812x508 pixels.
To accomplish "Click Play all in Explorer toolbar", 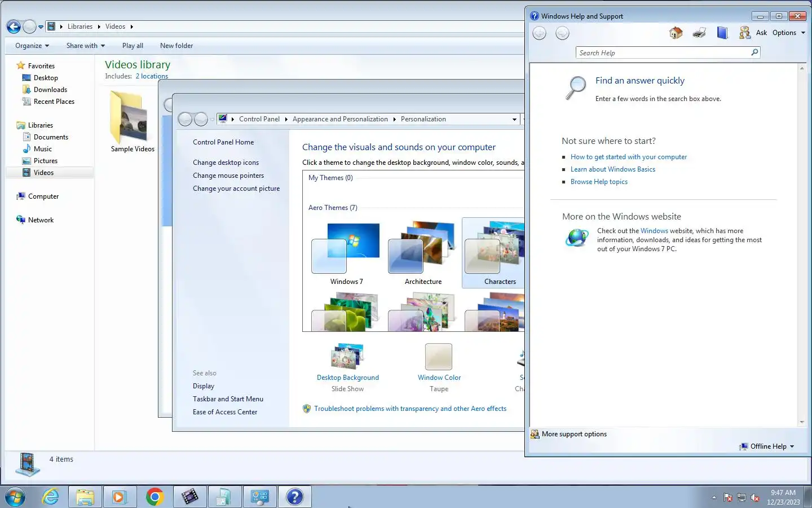I will coord(133,46).
